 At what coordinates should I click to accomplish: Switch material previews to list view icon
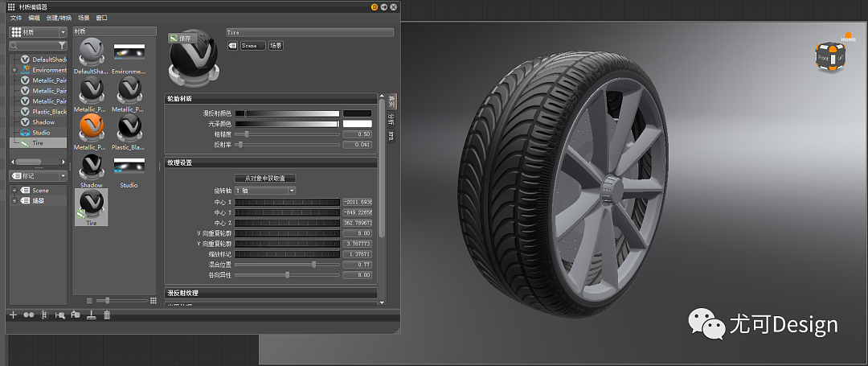tap(89, 300)
